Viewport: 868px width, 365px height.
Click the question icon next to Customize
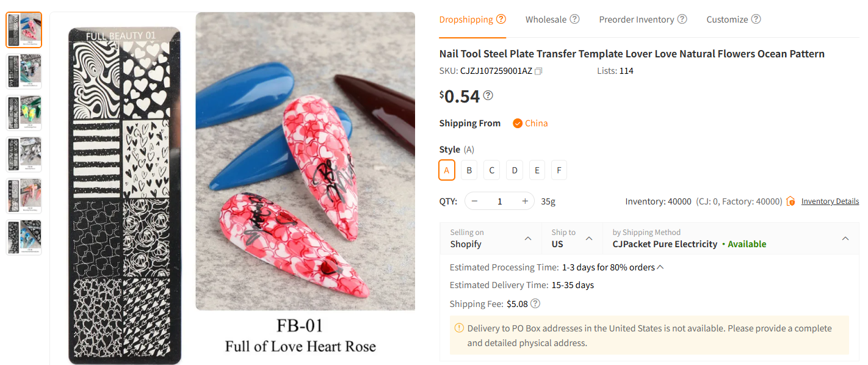tap(756, 19)
